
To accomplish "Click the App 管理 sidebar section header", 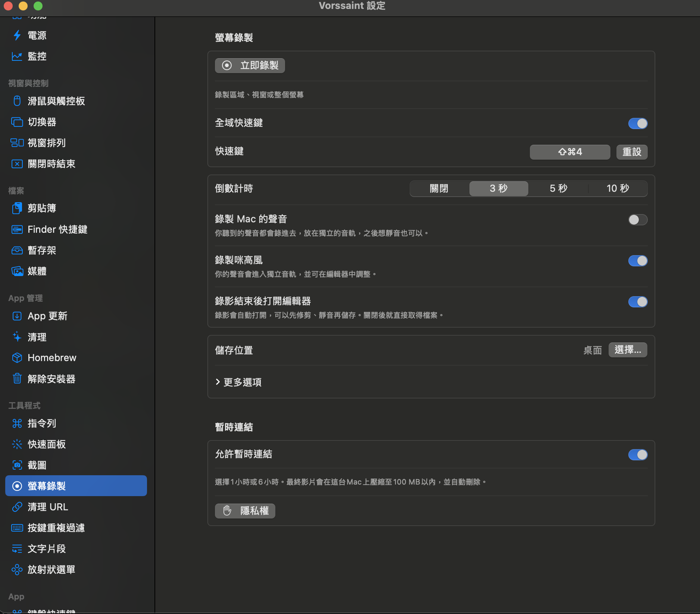I will tap(25, 298).
